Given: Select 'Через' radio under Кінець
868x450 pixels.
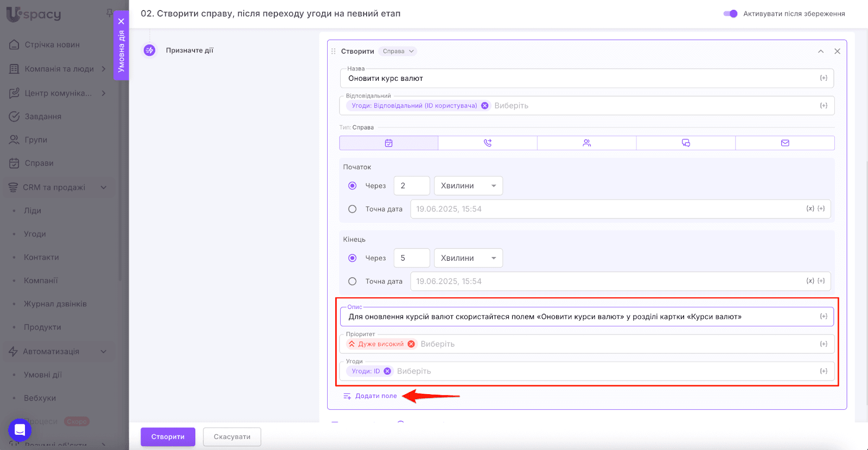Looking at the screenshot, I should coord(353,258).
